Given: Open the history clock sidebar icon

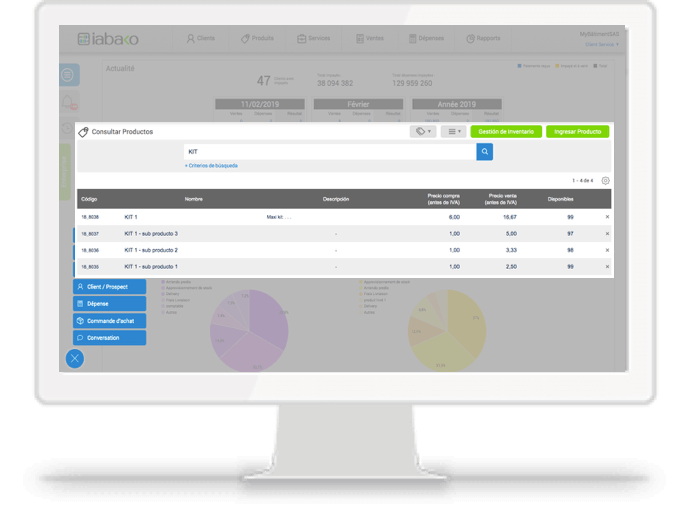Looking at the screenshot, I should coord(67,128).
